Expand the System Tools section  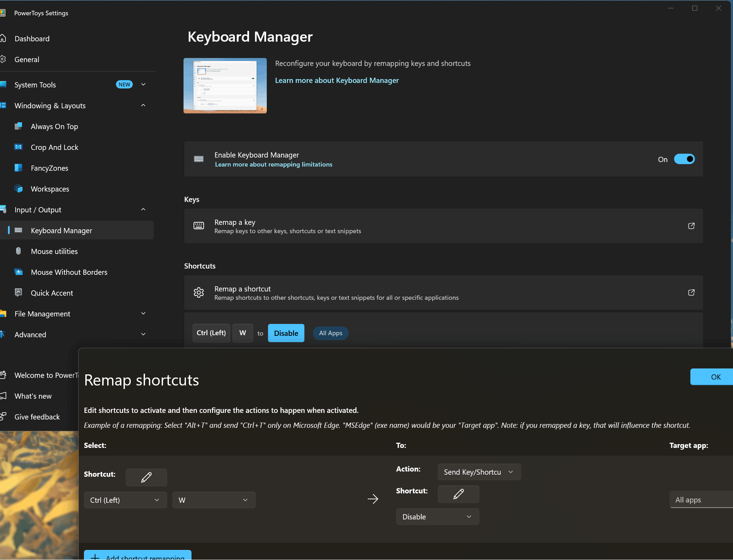(143, 85)
